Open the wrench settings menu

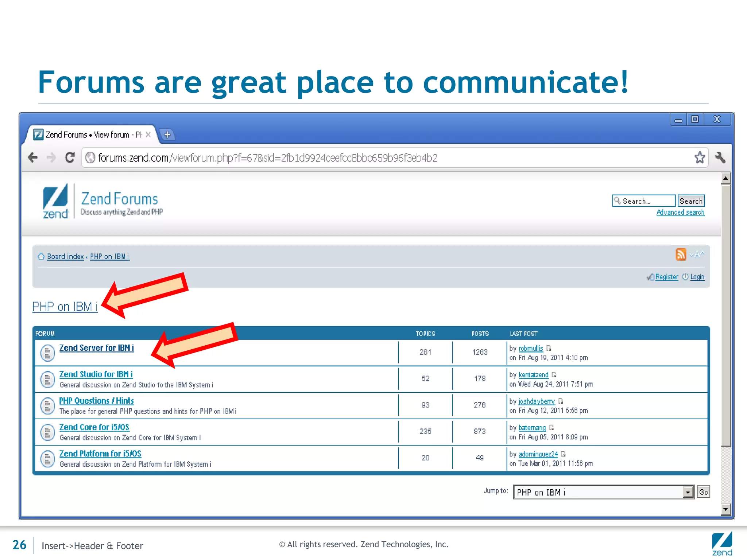coord(720,157)
